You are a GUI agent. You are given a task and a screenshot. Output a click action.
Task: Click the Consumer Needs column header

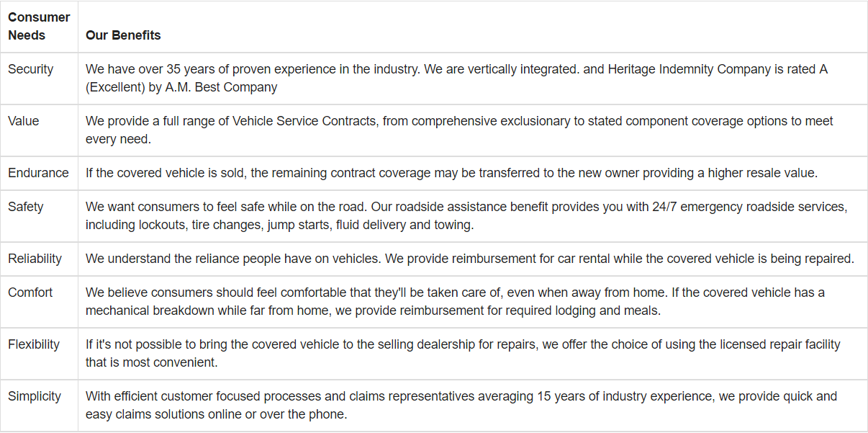coord(39,26)
